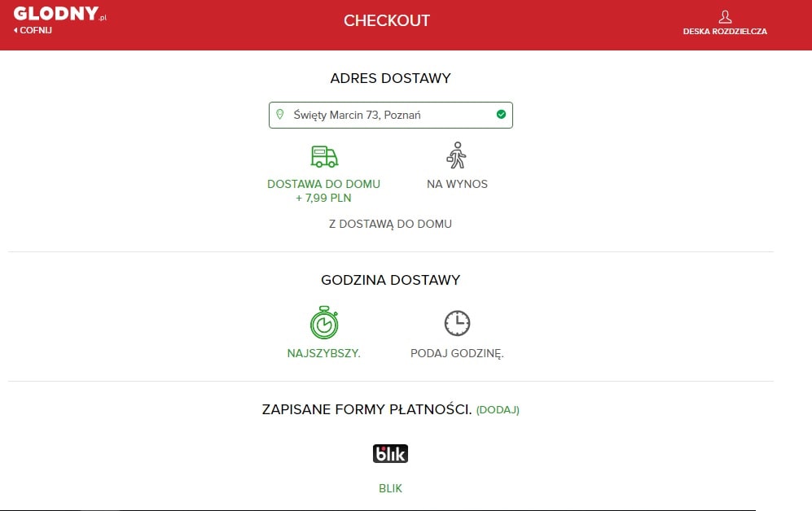The width and height of the screenshot is (812, 511).
Task: Click the + 7,99 PLN delivery fee text
Action: point(323,198)
